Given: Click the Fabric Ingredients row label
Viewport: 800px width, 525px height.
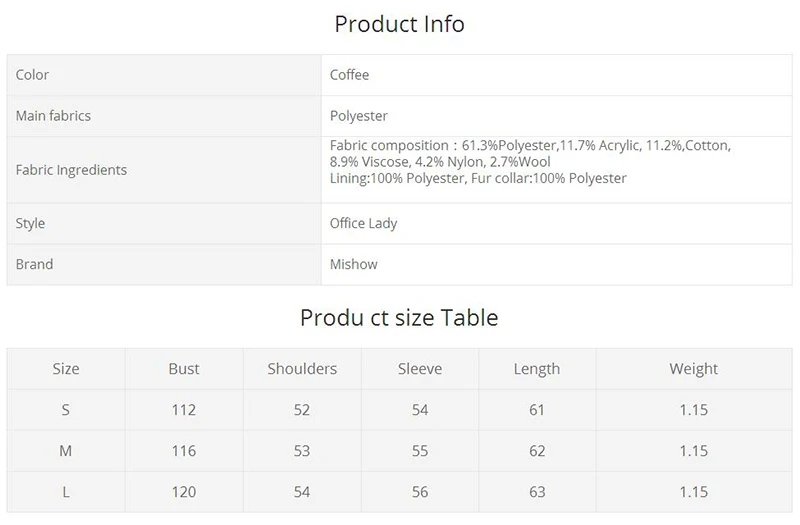Looking at the screenshot, I should (71, 170).
